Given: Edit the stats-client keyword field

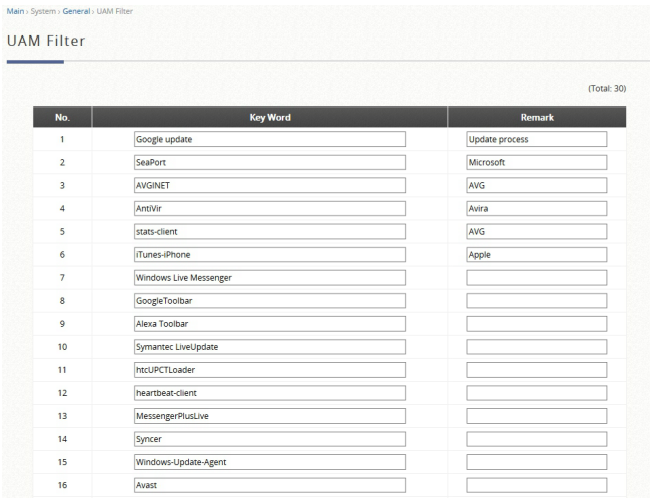Looking at the screenshot, I should tap(270, 231).
